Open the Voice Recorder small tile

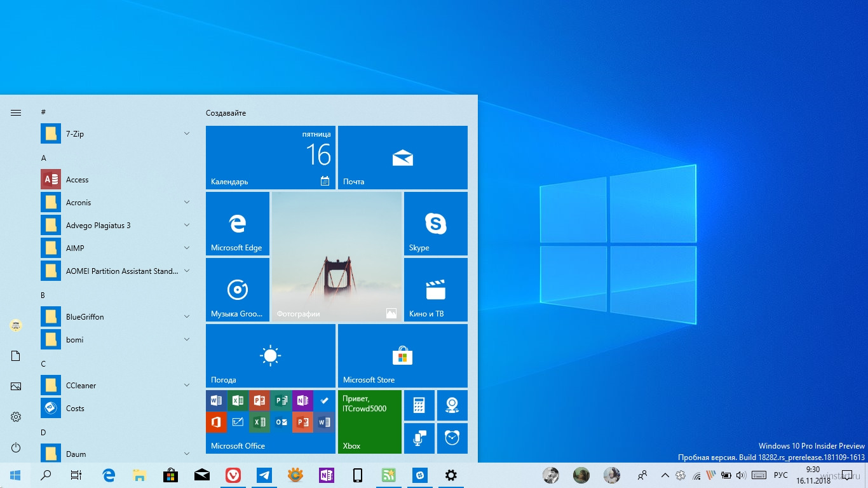pos(419,438)
